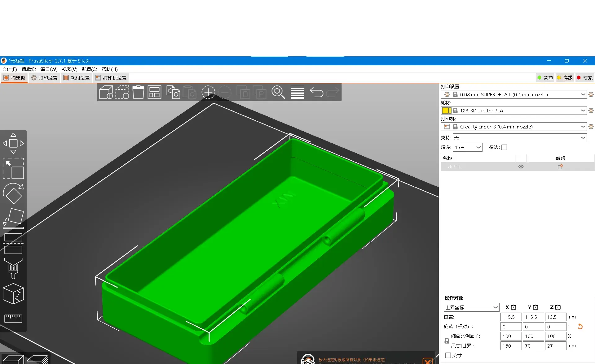This screenshot has height=364, width=595.
Task: Switch to the 打印设置 tab
Action: tap(45, 78)
